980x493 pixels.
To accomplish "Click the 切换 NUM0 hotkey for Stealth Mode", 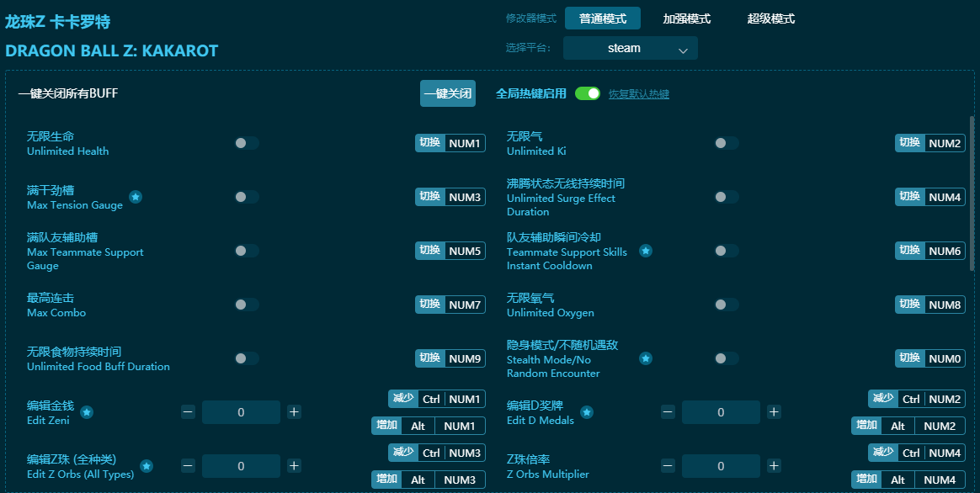I will pyautogui.click(x=929, y=358).
